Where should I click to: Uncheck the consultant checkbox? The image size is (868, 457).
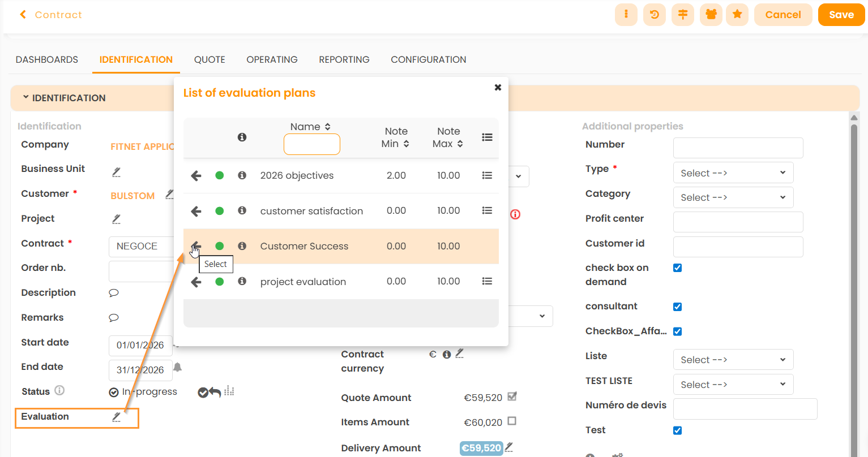pyautogui.click(x=677, y=307)
